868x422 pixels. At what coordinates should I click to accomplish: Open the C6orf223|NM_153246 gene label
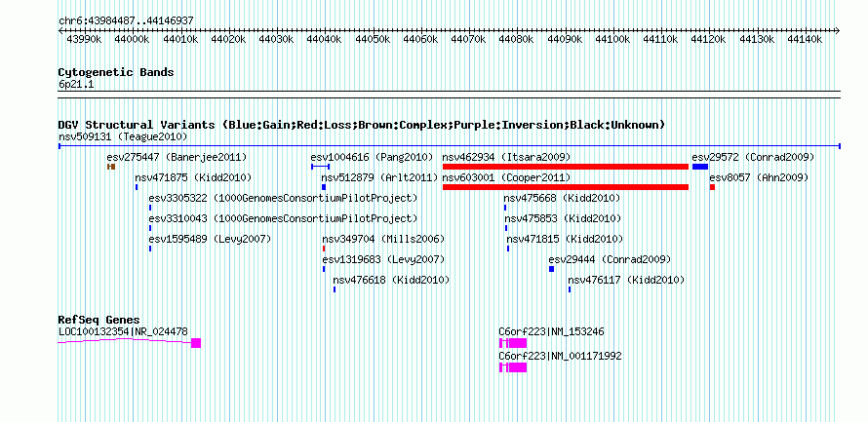tap(551, 331)
